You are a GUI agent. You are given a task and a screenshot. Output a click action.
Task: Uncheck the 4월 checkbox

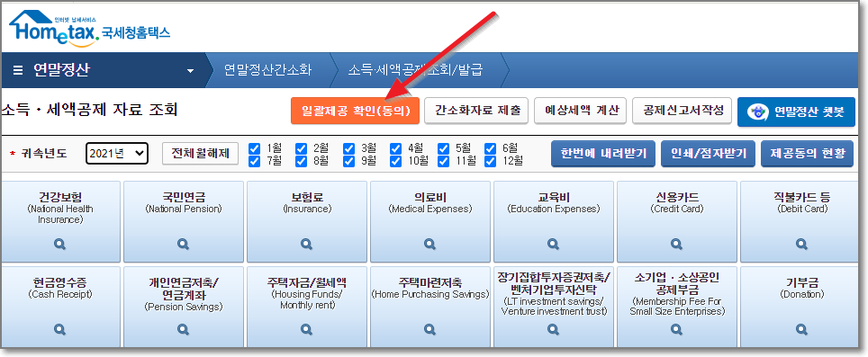(396, 148)
